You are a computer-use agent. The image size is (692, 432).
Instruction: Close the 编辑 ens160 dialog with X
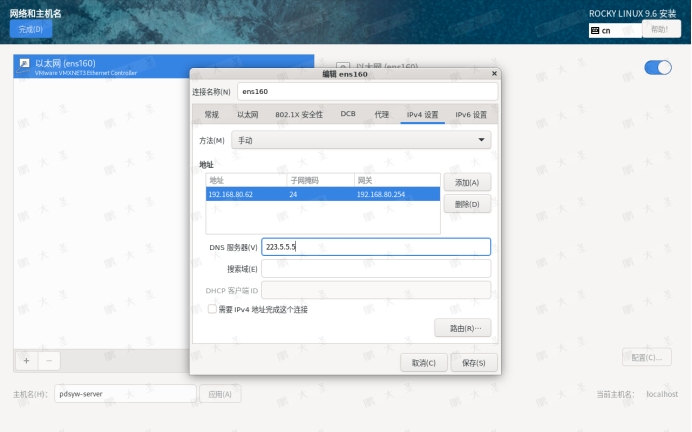coord(494,73)
